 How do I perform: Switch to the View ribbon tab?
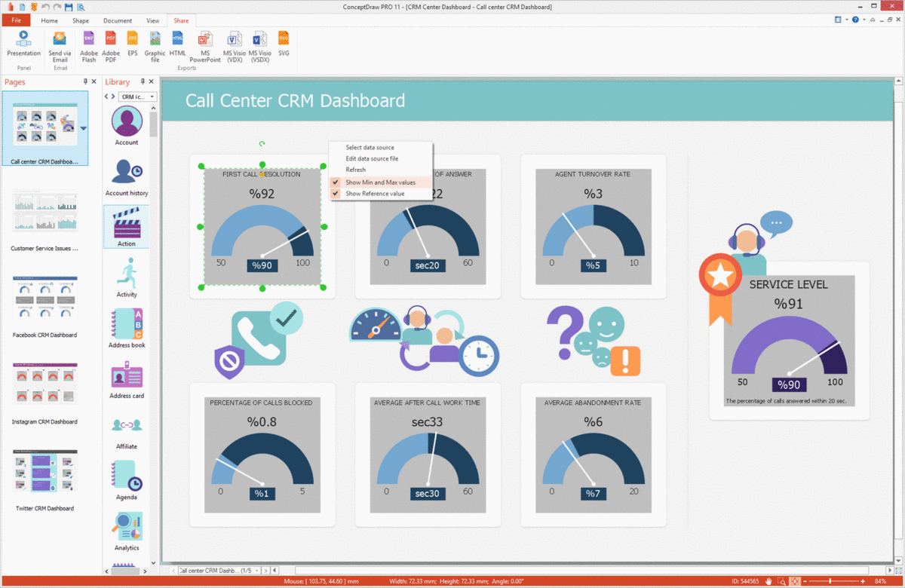coord(152,20)
